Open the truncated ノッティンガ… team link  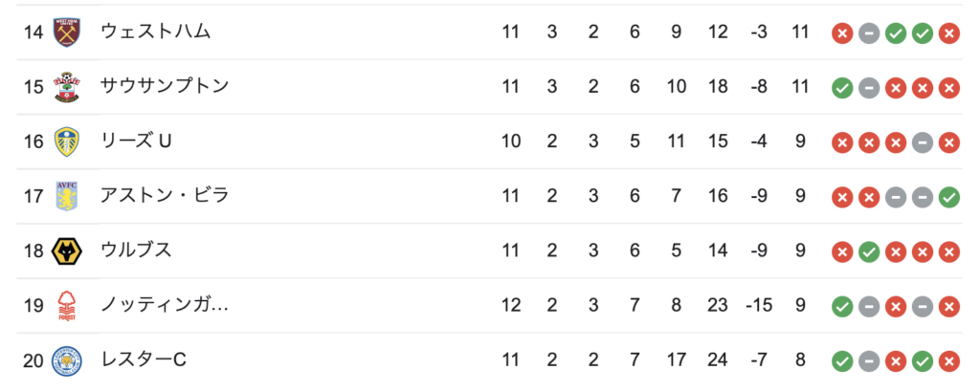pyautogui.click(x=165, y=305)
